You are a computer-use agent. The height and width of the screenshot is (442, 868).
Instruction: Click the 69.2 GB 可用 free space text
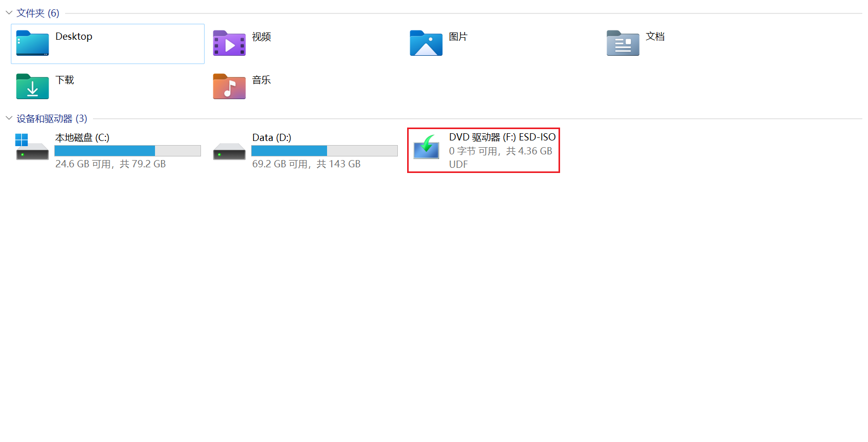pos(282,164)
